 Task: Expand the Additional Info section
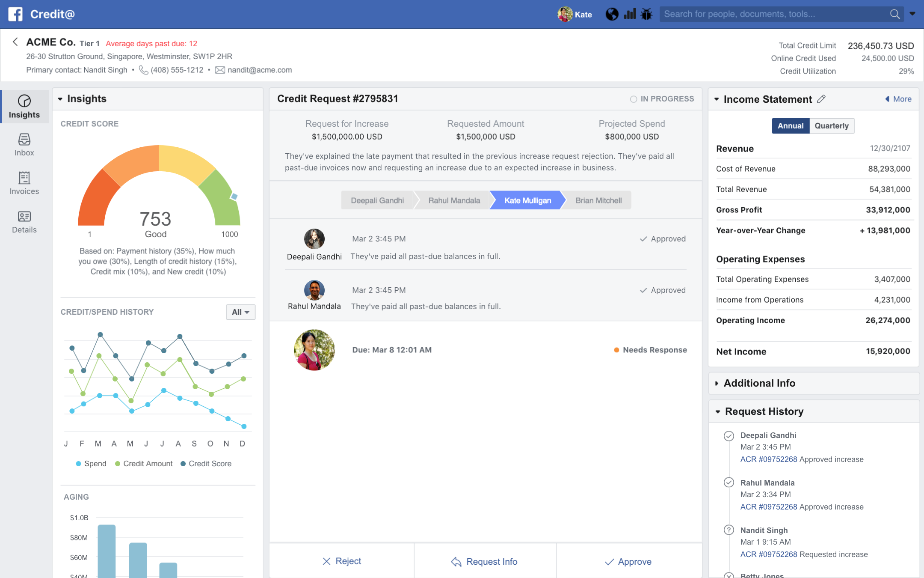click(x=759, y=383)
